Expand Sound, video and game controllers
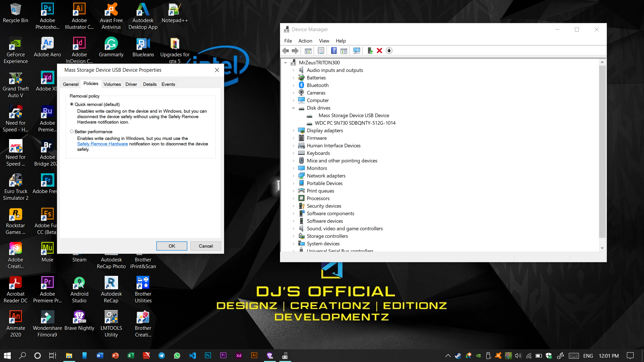 tap(293, 229)
